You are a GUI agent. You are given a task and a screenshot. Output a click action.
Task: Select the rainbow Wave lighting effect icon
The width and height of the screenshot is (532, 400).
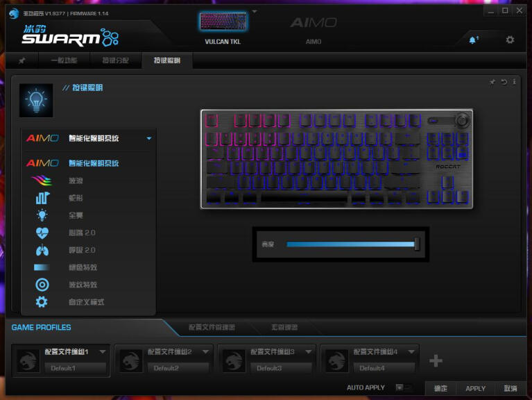(x=42, y=181)
